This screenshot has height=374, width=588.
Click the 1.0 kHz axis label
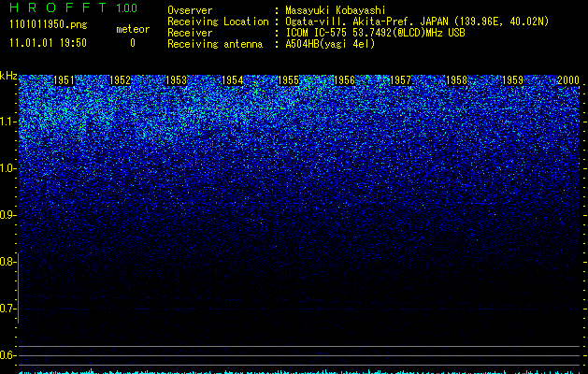[x=8, y=168]
